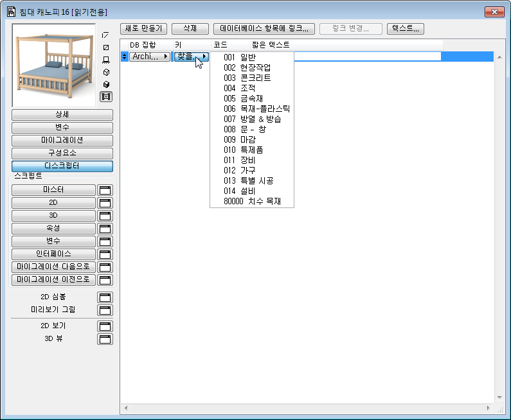Choose 008 문 - 창 entry

click(x=252, y=129)
